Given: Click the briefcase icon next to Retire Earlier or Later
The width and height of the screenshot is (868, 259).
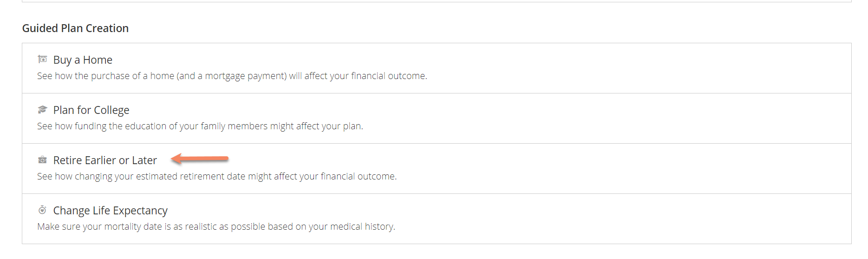Looking at the screenshot, I should pyautogui.click(x=42, y=160).
